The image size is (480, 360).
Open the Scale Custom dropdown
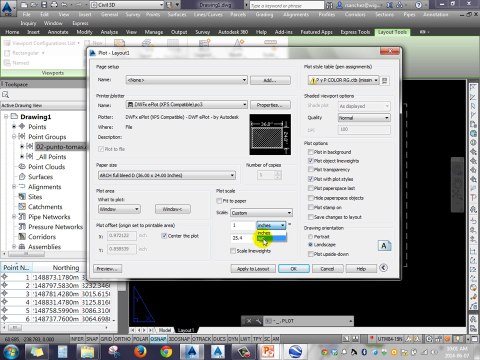click(261, 213)
